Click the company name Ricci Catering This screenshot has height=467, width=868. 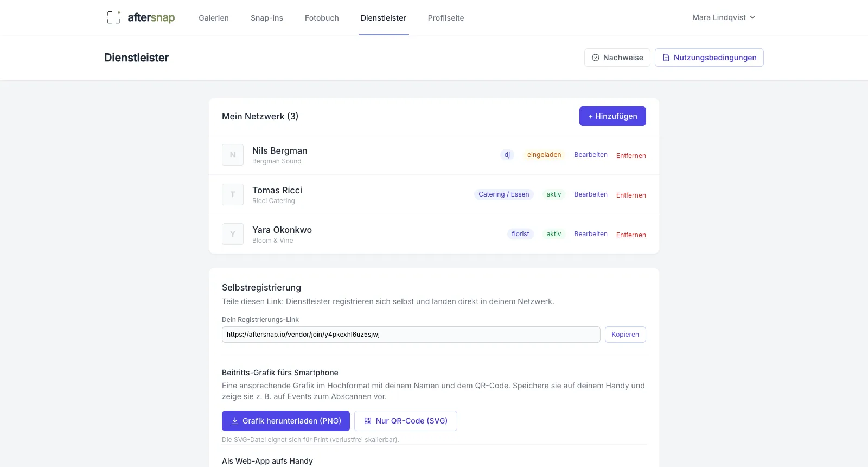click(273, 201)
